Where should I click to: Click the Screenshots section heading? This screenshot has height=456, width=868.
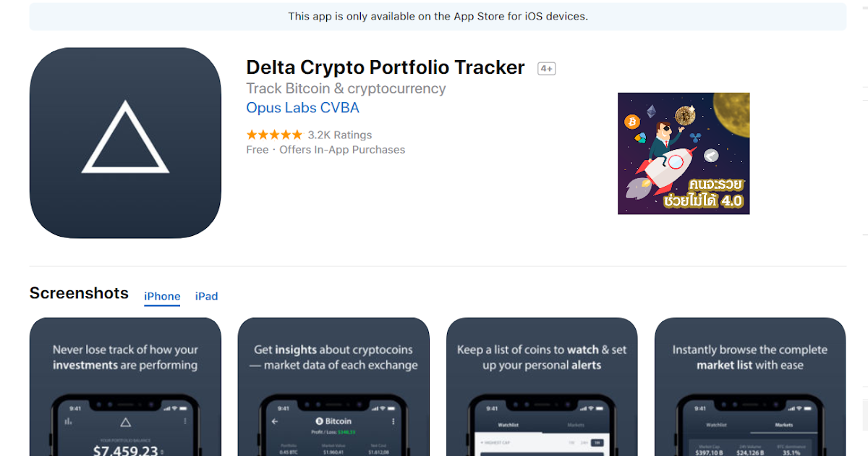point(79,293)
